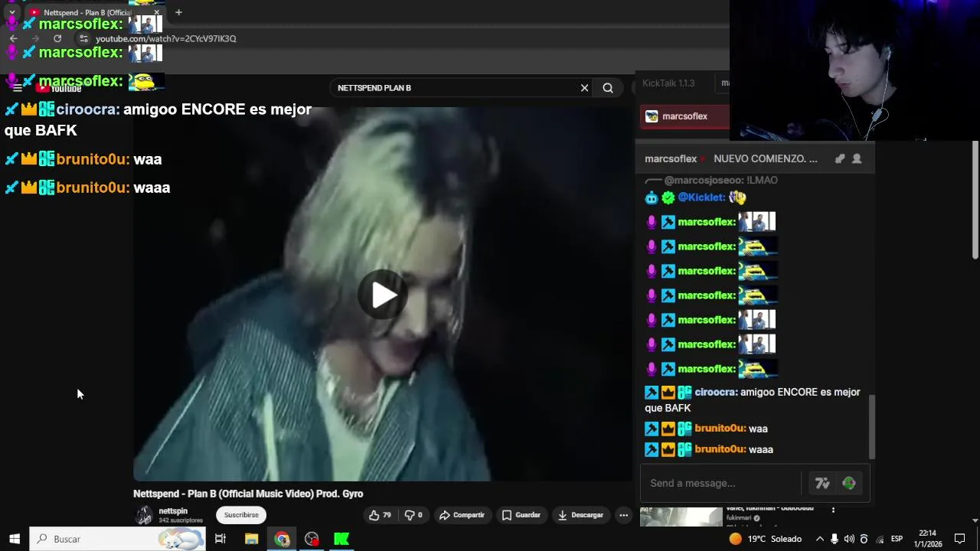Open the fukinmari suggested video thumbnail
The image size is (980, 551).
(681, 517)
